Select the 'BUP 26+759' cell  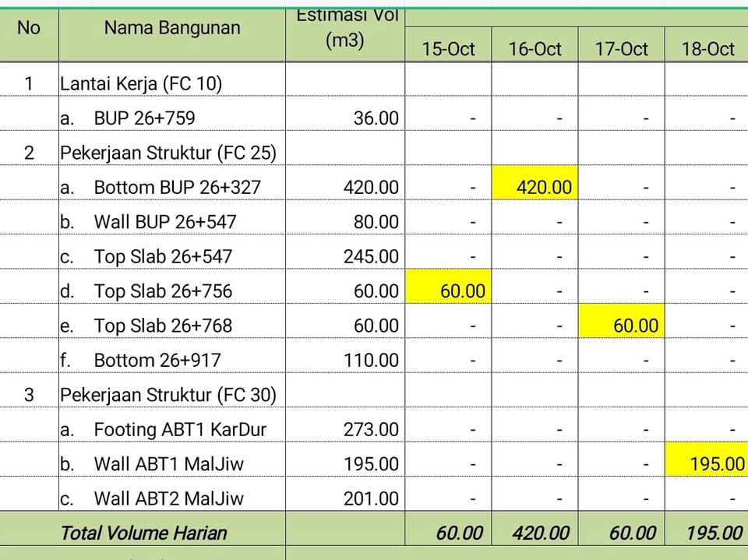[x=172, y=114]
